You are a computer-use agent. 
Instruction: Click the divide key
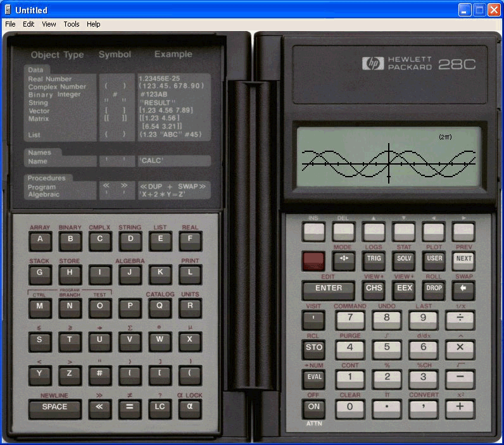pos(460,320)
